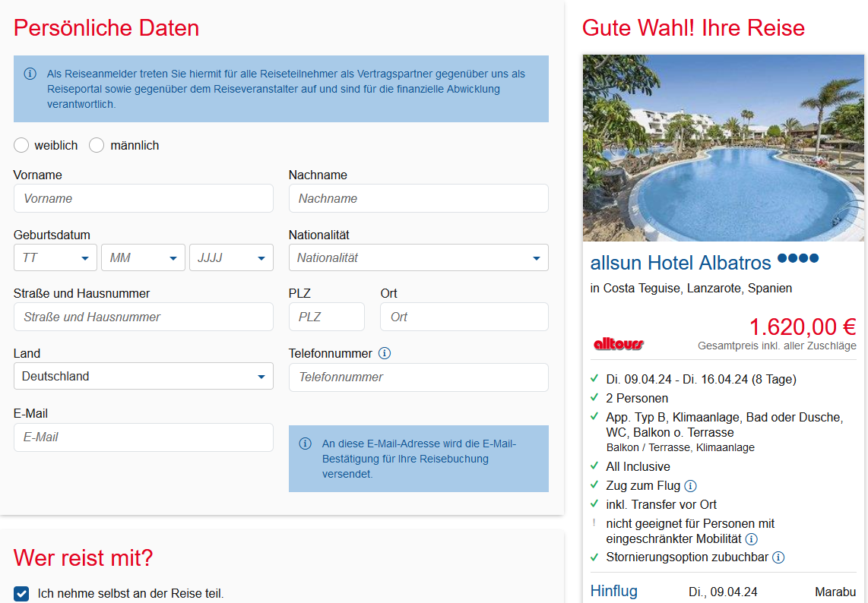The height and width of the screenshot is (603, 868).
Task: Uncheck 'Ich nehme selbst an der Reise teil'
Action: (21, 594)
